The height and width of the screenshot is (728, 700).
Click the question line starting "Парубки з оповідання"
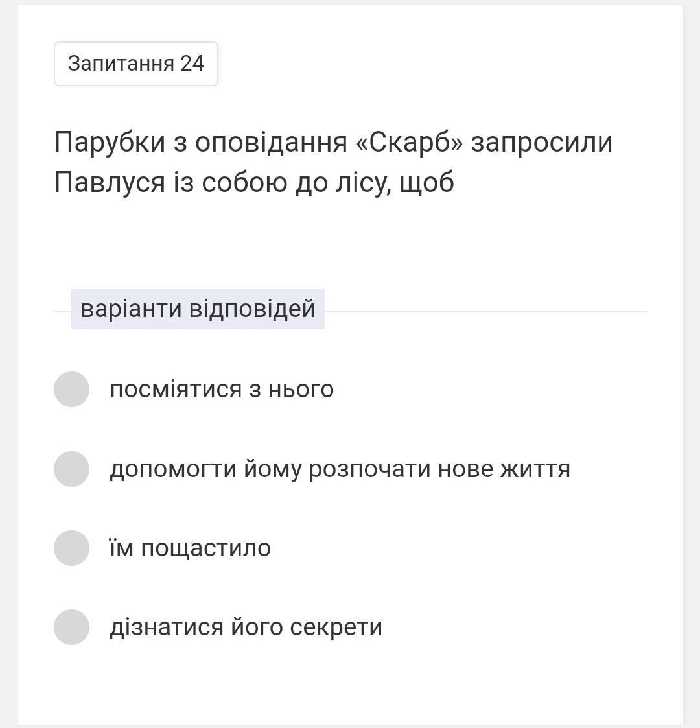pos(333,142)
